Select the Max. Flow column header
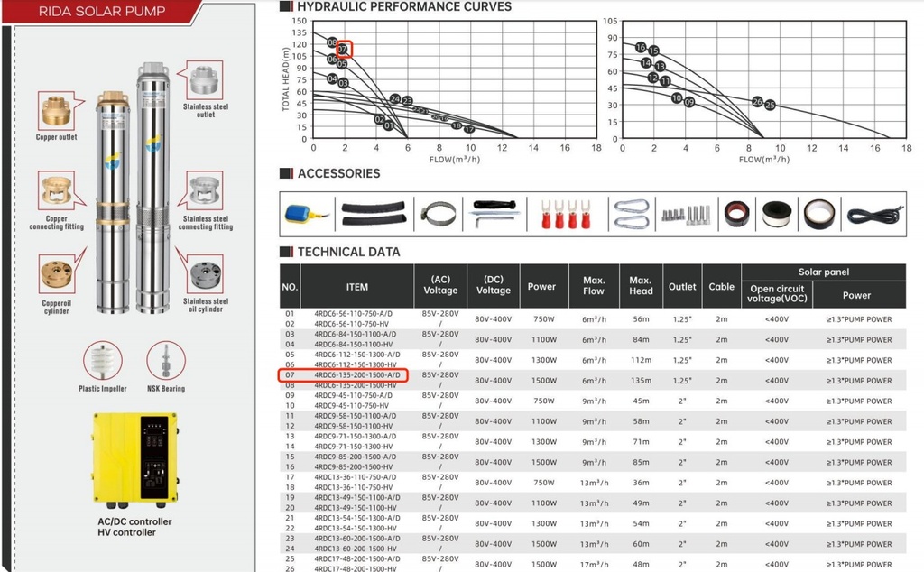924x572 pixels. coord(594,286)
